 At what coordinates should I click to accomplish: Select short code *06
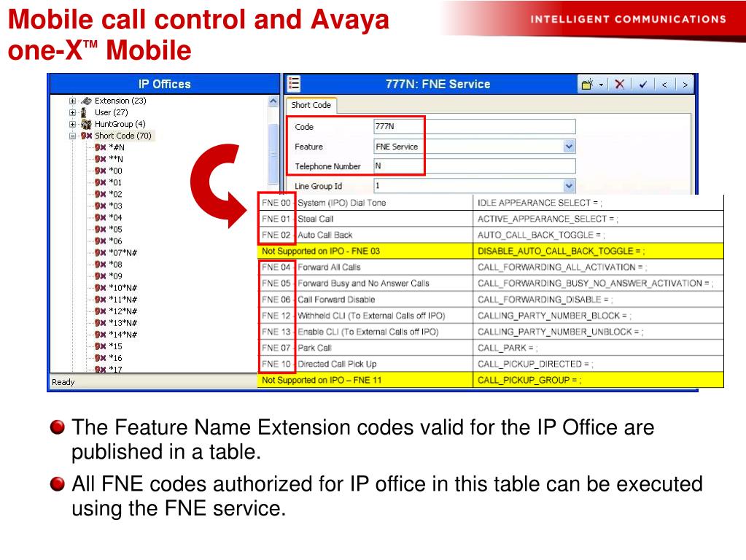116,241
